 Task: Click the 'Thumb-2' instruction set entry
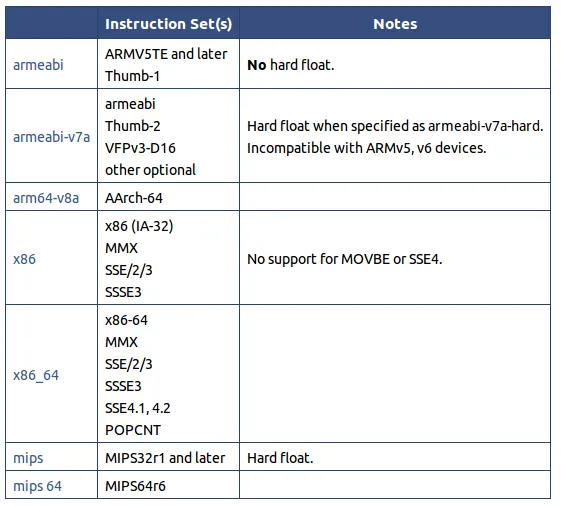pyautogui.click(x=132, y=126)
